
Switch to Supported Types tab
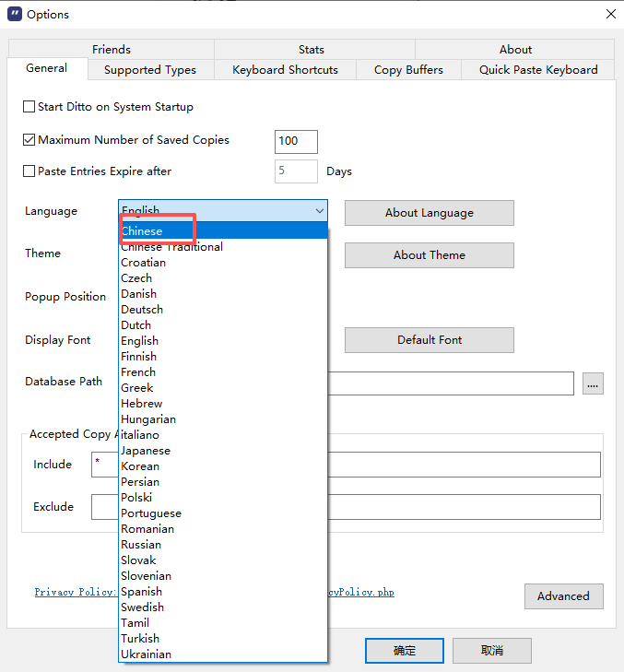tap(150, 69)
